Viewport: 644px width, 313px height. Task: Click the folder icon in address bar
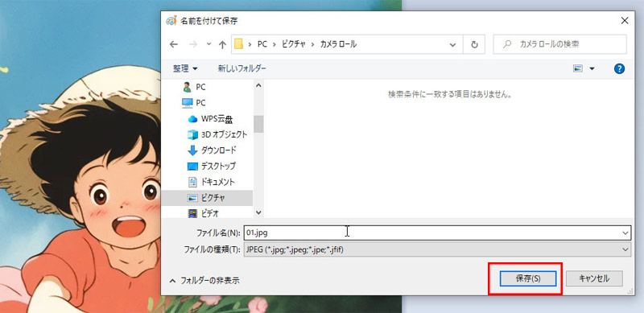coord(238,44)
